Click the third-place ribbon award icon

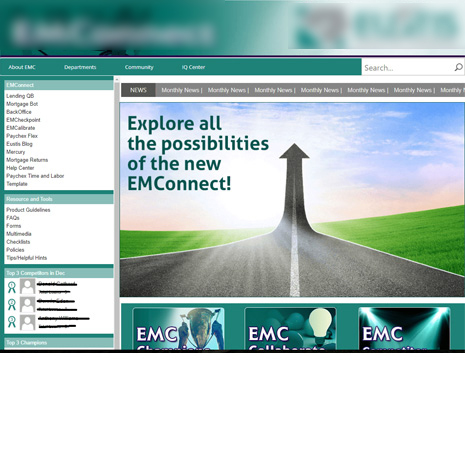pyautogui.click(x=12, y=322)
